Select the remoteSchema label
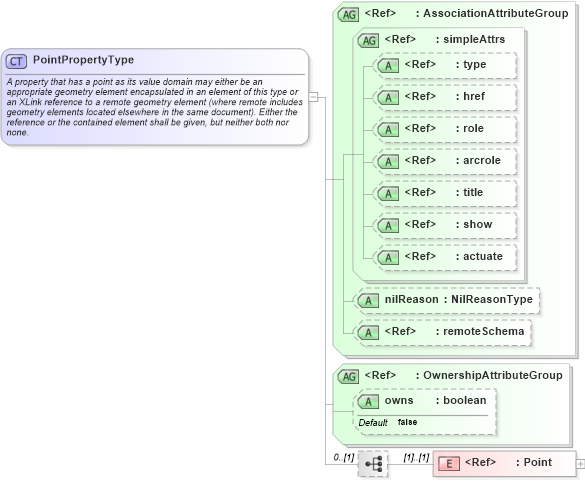This screenshot has width=585, height=481. [484, 331]
